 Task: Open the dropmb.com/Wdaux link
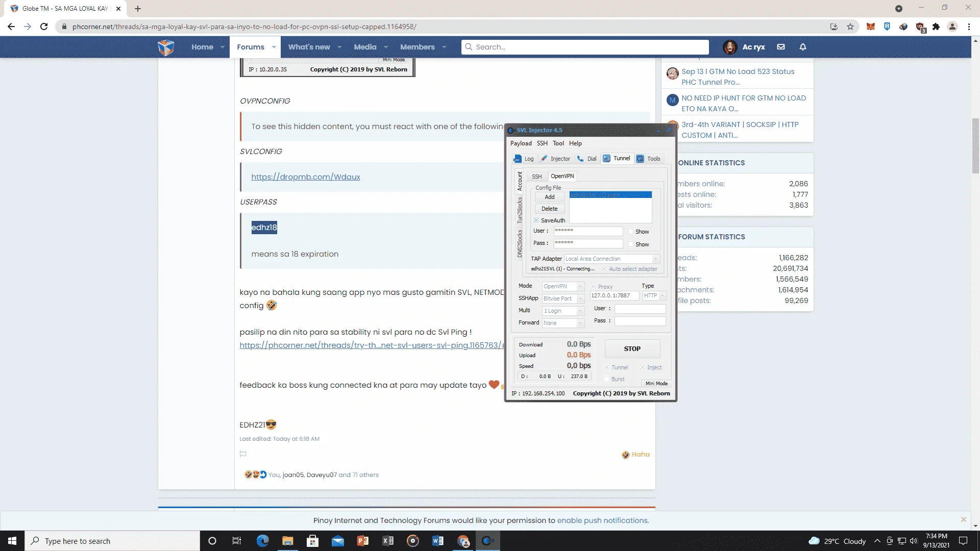(x=305, y=177)
